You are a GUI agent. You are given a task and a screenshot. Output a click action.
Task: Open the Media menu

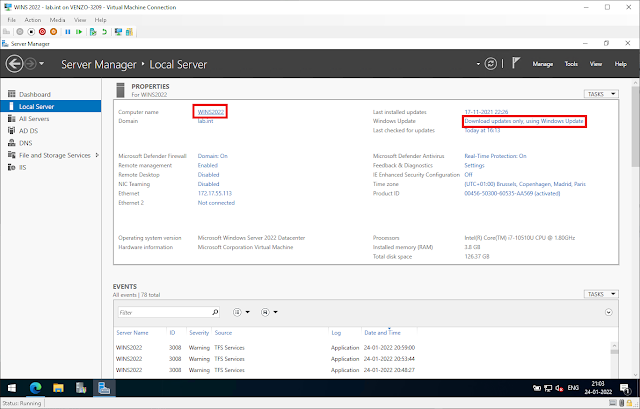[x=58, y=20]
